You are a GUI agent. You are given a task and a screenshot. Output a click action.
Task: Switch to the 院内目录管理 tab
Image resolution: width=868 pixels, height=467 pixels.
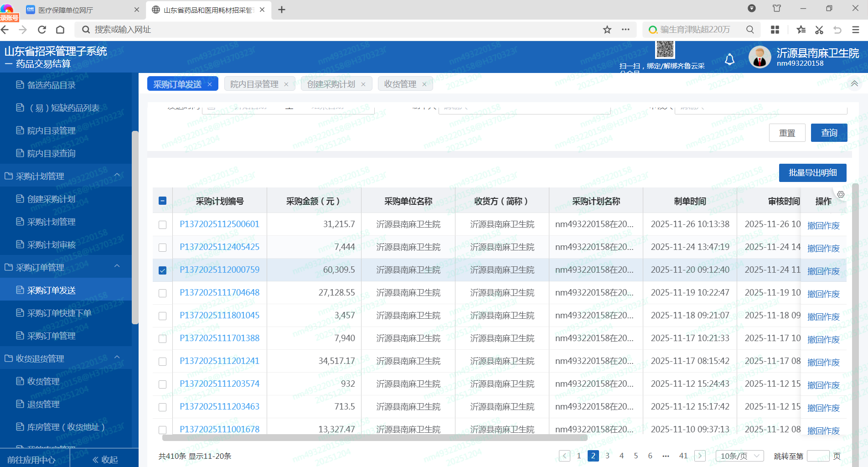[x=254, y=84]
